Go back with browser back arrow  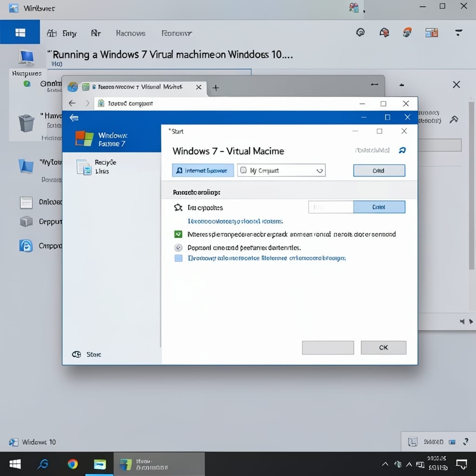point(72,103)
